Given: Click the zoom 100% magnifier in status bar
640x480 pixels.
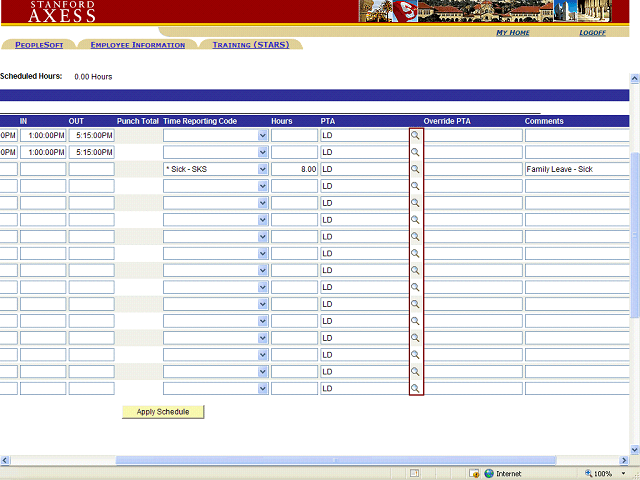Looking at the screenshot, I should coord(587,473).
